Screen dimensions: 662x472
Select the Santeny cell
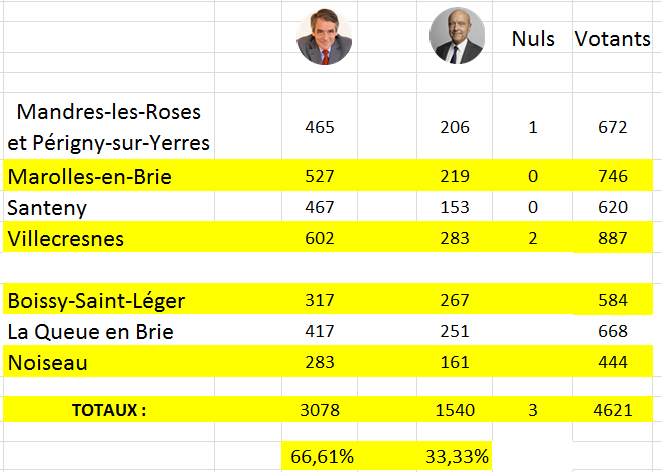[109, 206]
